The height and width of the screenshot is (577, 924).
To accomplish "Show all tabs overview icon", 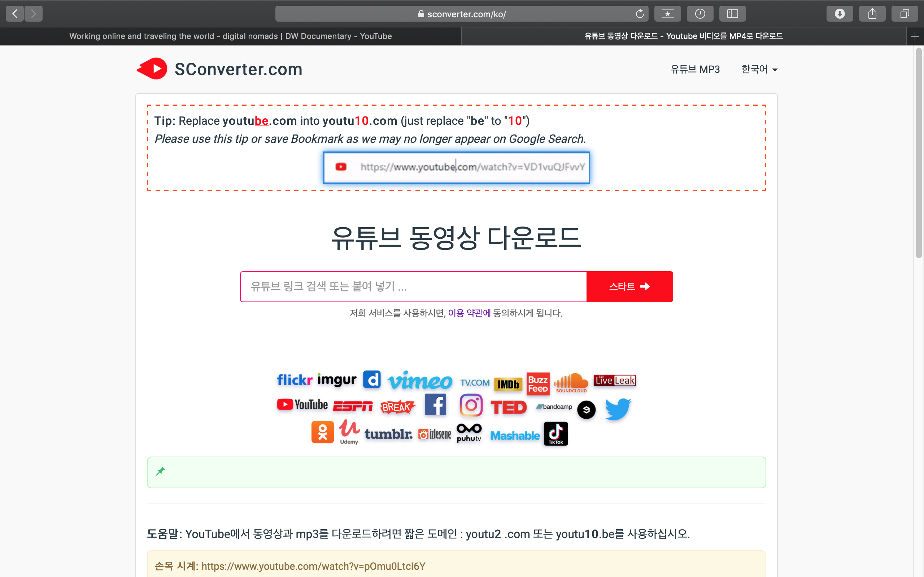I will (x=904, y=14).
